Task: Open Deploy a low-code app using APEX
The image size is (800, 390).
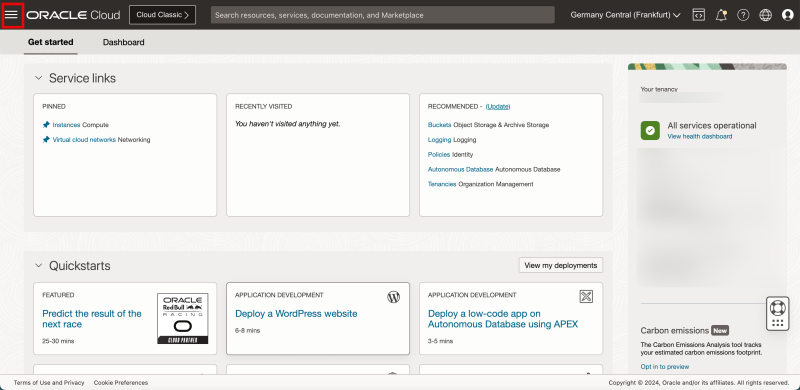Action: (x=503, y=319)
